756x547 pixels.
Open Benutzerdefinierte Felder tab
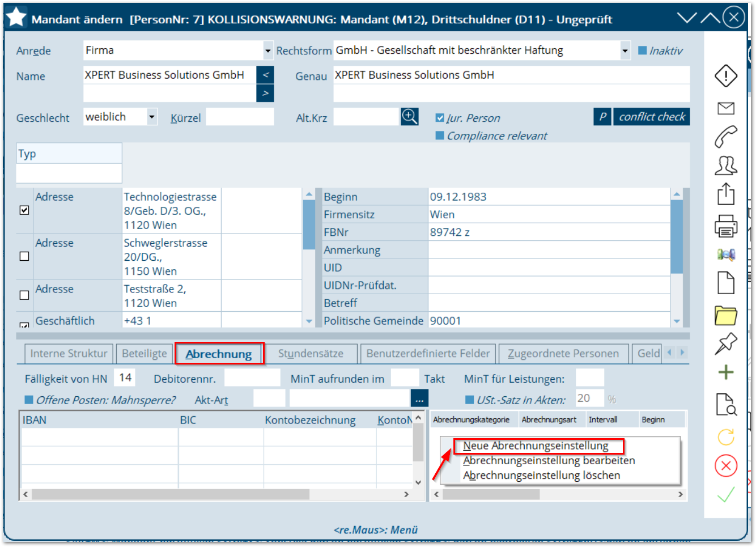coord(428,353)
